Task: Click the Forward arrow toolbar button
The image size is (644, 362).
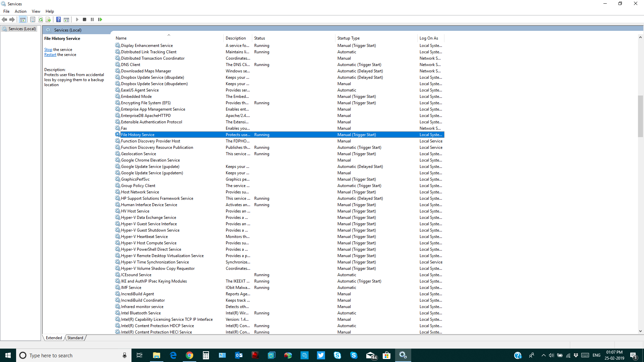Action: coord(12,19)
